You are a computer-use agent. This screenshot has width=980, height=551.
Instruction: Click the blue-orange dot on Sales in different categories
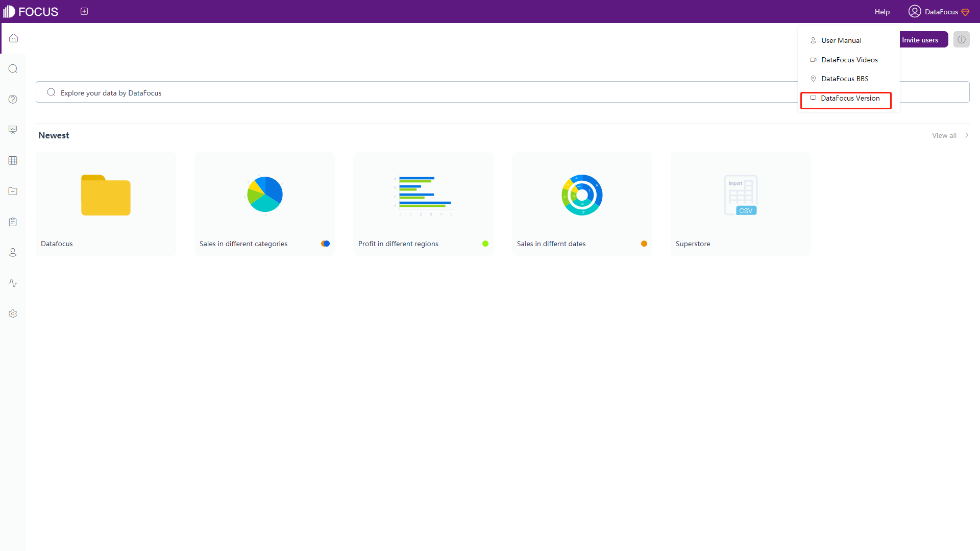coord(326,244)
